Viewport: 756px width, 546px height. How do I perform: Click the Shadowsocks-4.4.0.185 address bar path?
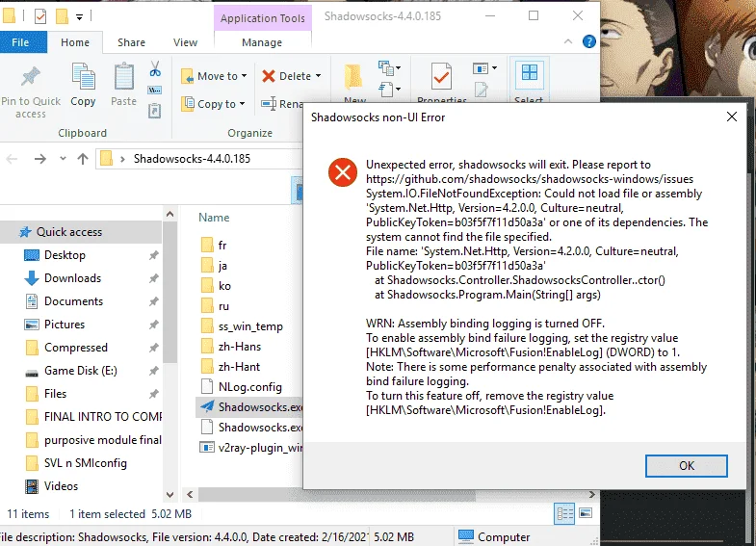pyautogui.click(x=192, y=159)
